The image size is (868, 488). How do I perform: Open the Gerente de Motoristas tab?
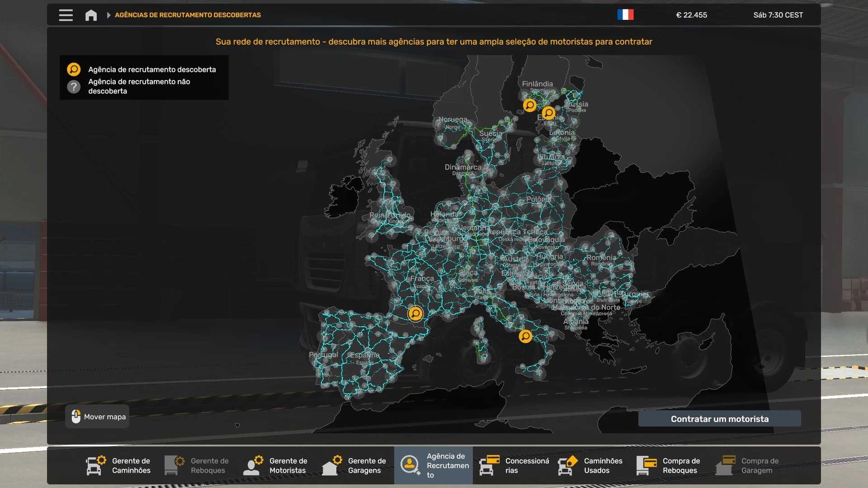[x=276, y=465]
